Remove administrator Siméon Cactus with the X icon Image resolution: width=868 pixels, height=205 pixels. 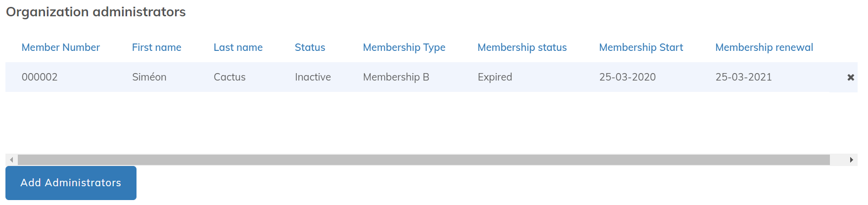[851, 78]
